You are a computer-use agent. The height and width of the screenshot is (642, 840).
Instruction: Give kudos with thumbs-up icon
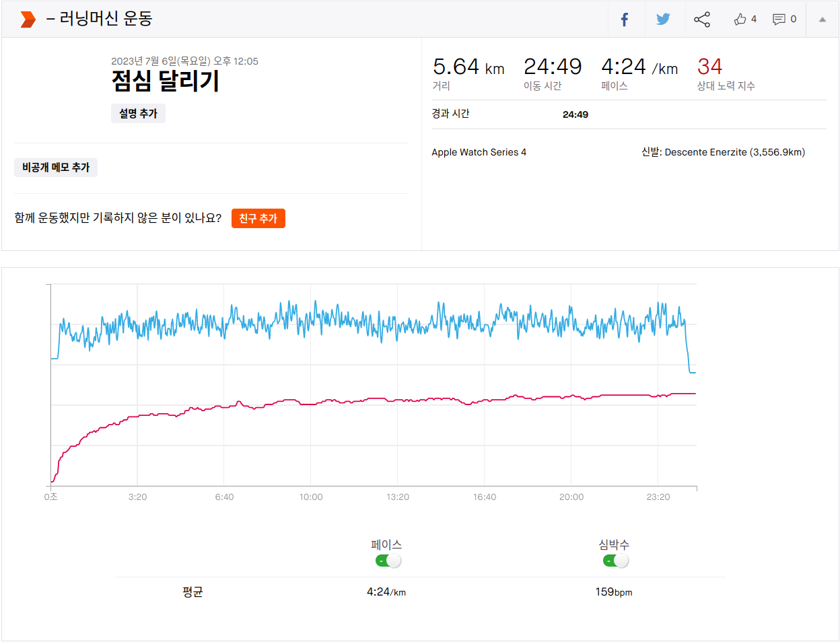740,20
